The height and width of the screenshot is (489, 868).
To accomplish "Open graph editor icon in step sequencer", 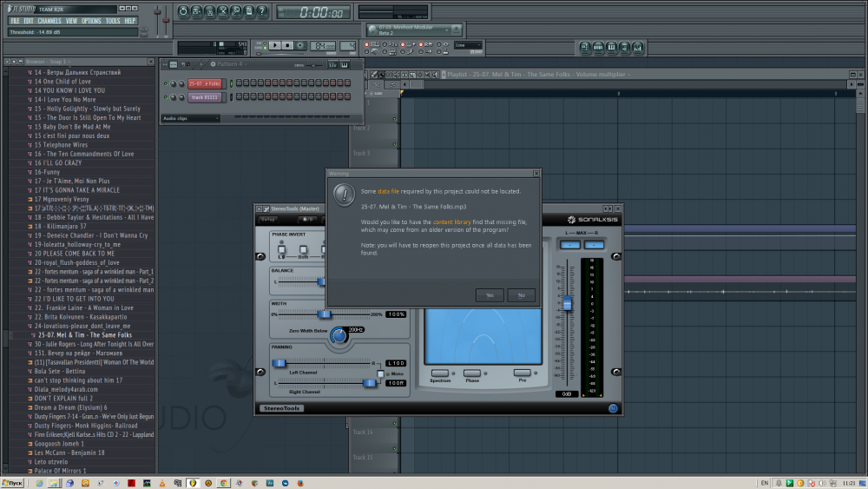I will 332,65.
